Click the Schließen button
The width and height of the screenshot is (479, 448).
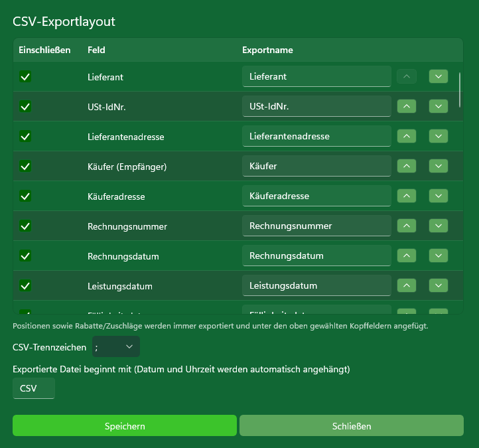(x=352, y=425)
